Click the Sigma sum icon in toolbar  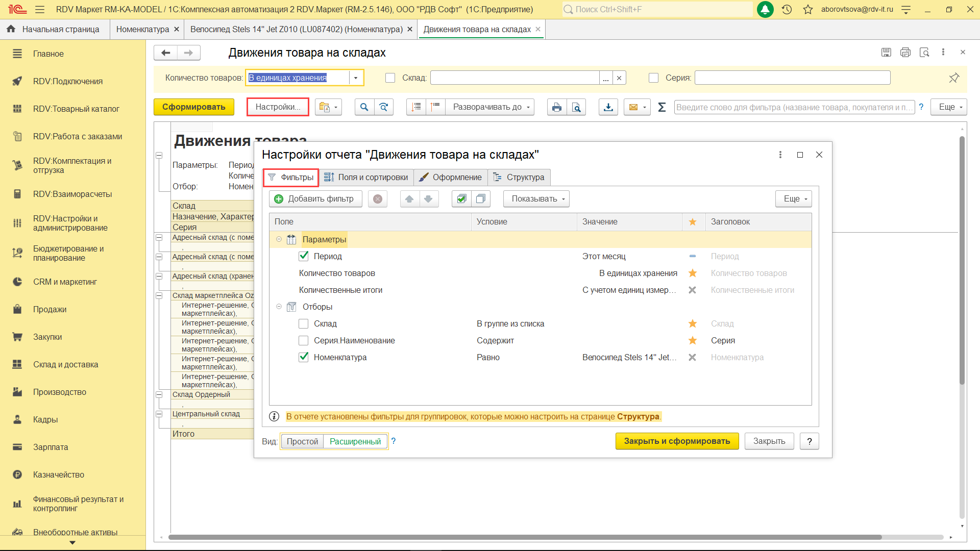661,107
